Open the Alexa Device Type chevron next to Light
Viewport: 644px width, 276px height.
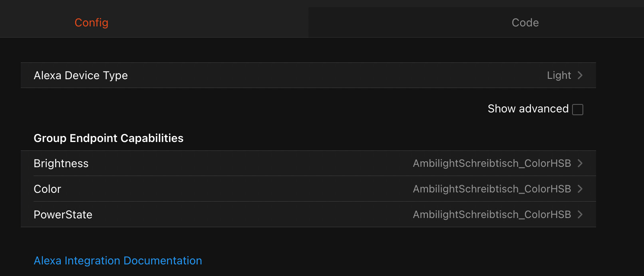[x=580, y=75]
